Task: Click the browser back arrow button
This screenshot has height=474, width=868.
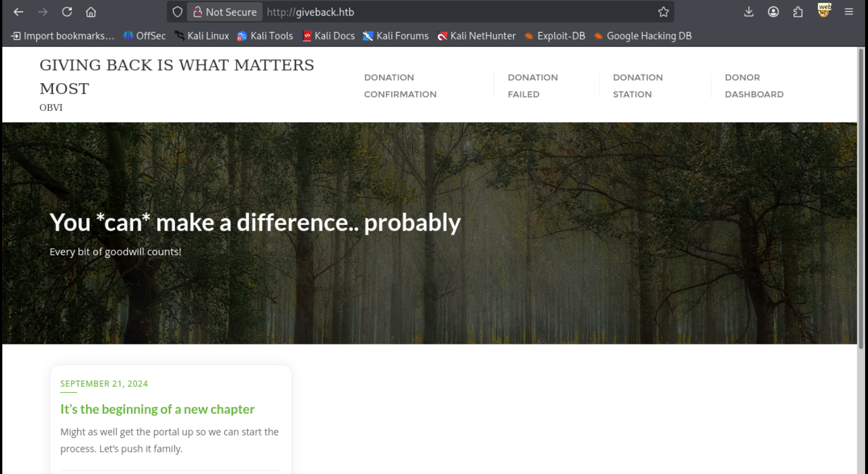Action: point(19,12)
